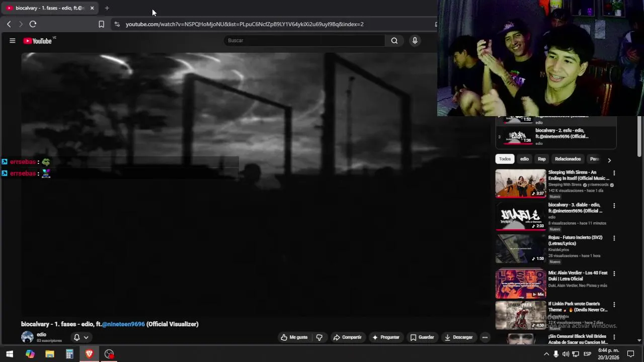Image resolution: width=644 pixels, height=362 pixels.
Task: Open the Windows Start menu
Action: point(10,354)
